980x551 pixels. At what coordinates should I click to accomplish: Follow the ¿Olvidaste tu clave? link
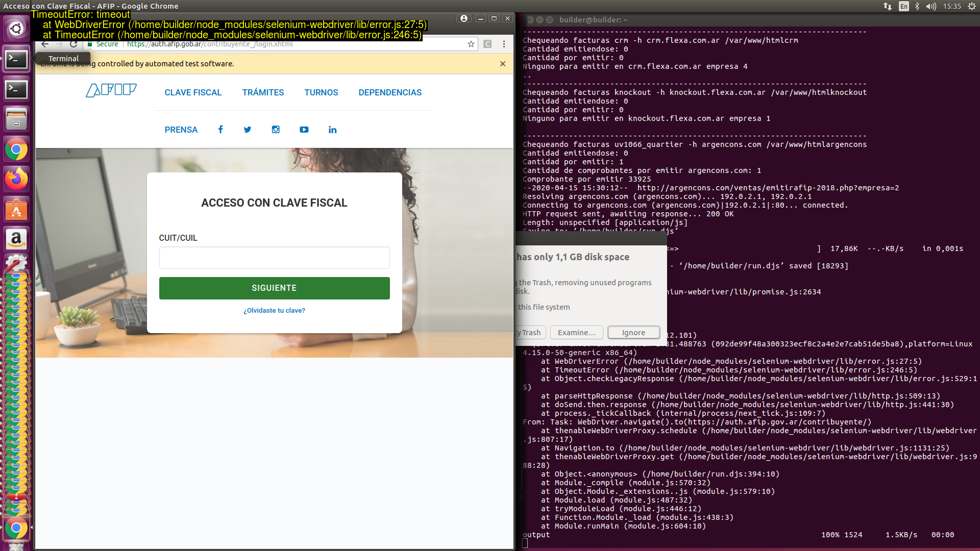275,310
